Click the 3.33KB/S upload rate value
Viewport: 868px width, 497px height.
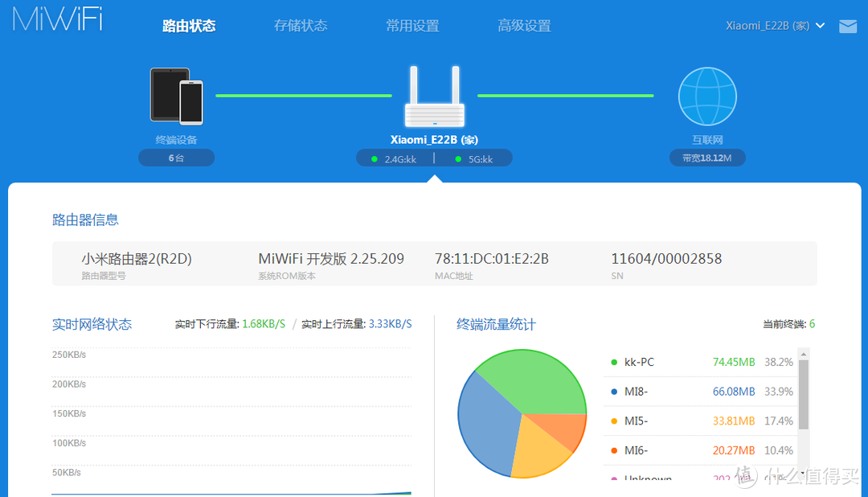click(x=391, y=324)
